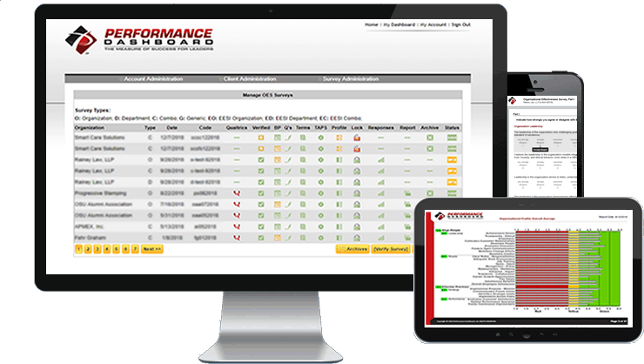Open BP icon for APMEX, Inc.
This screenshot has width=644, height=364.
click(278, 226)
